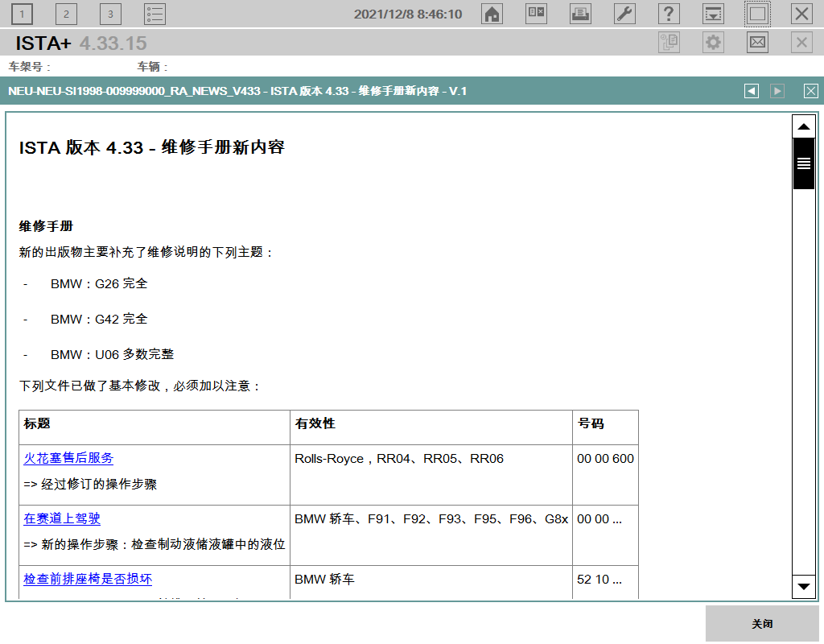Image resolution: width=824 pixels, height=644 pixels.
Task: Click the 关闭 button
Action: [762, 624]
